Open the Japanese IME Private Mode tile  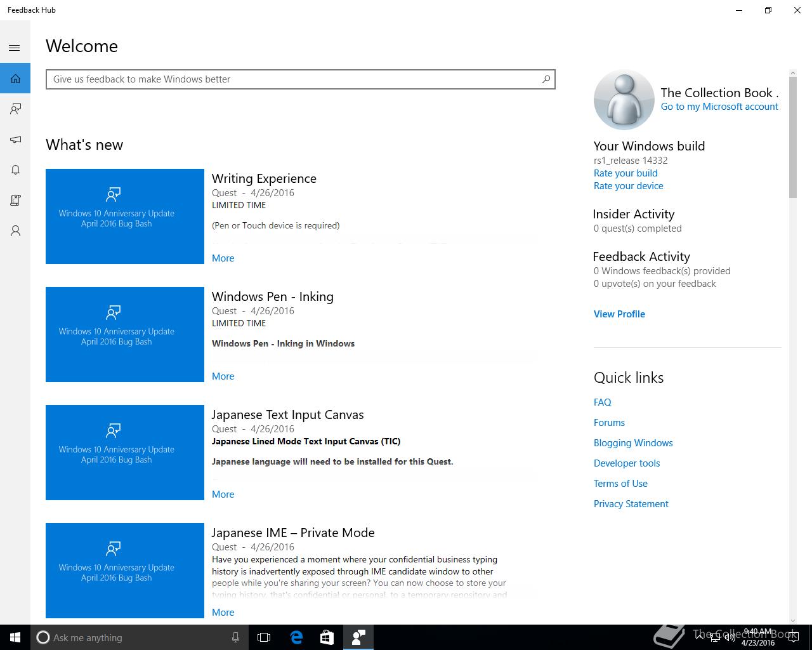coord(125,571)
